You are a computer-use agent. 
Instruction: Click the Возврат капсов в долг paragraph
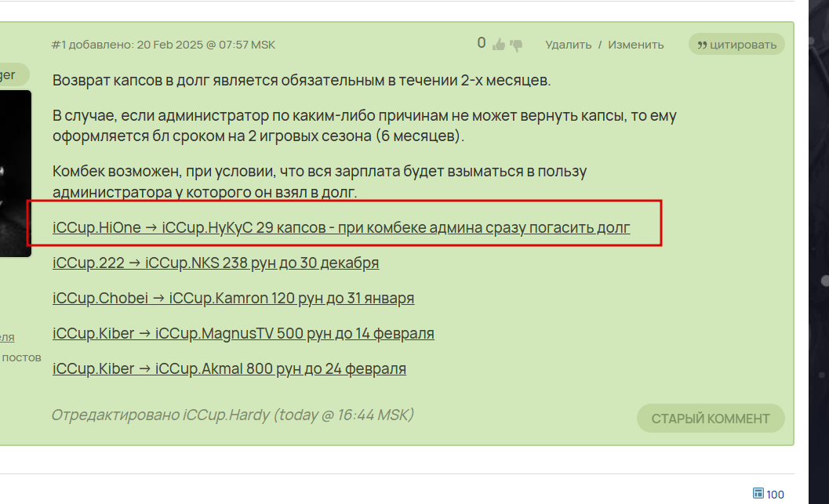point(301,80)
